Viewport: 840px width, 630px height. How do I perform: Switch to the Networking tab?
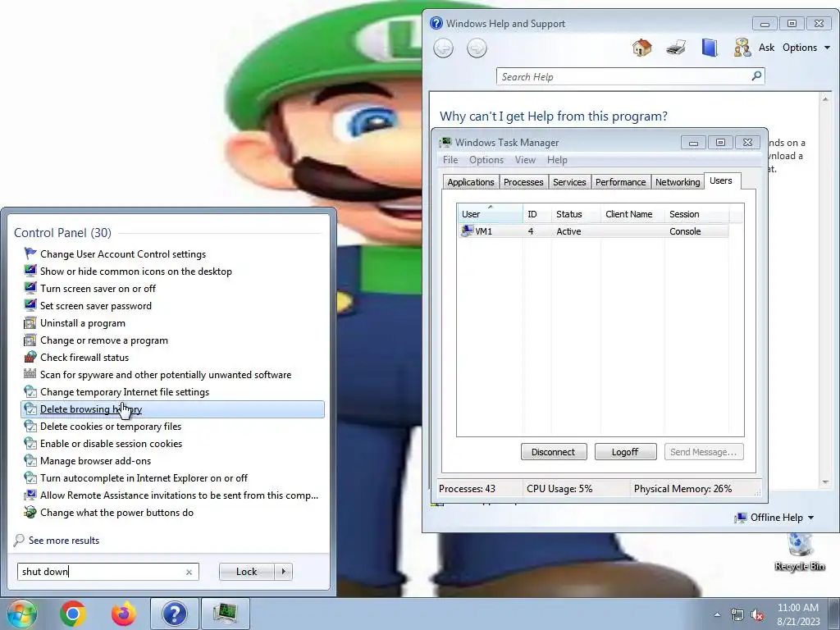point(678,182)
